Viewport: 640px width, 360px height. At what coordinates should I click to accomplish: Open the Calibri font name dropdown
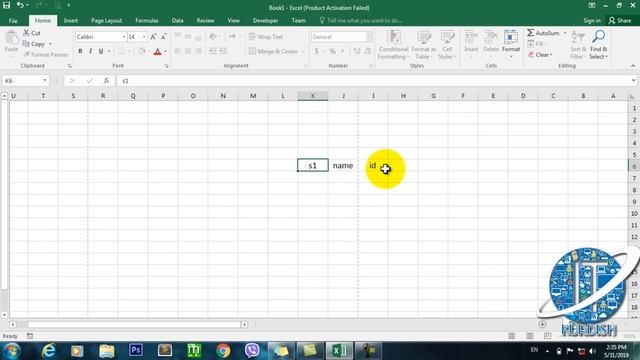click(x=124, y=37)
